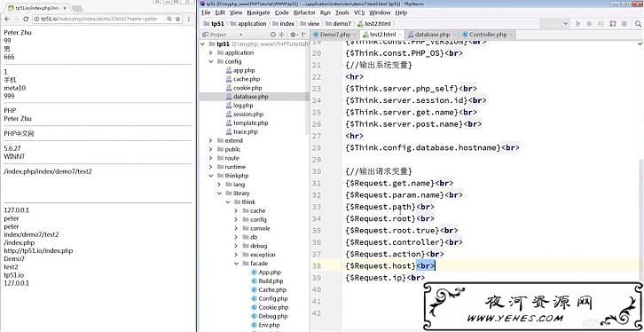Click the Debug icon in PhpStorm toolbar
The image size is (644, 332).
click(x=589, y=24)
